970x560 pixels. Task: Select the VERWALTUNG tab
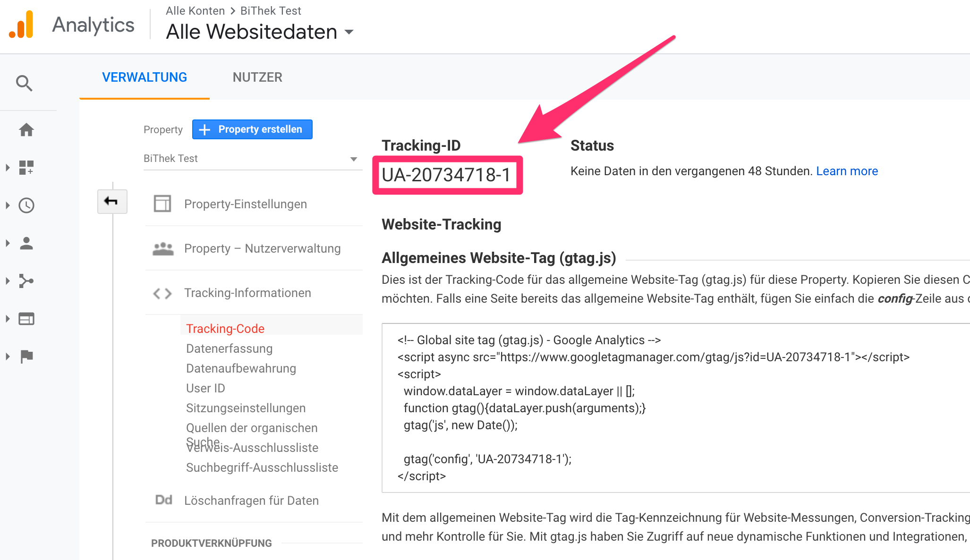tap(145, 77)
